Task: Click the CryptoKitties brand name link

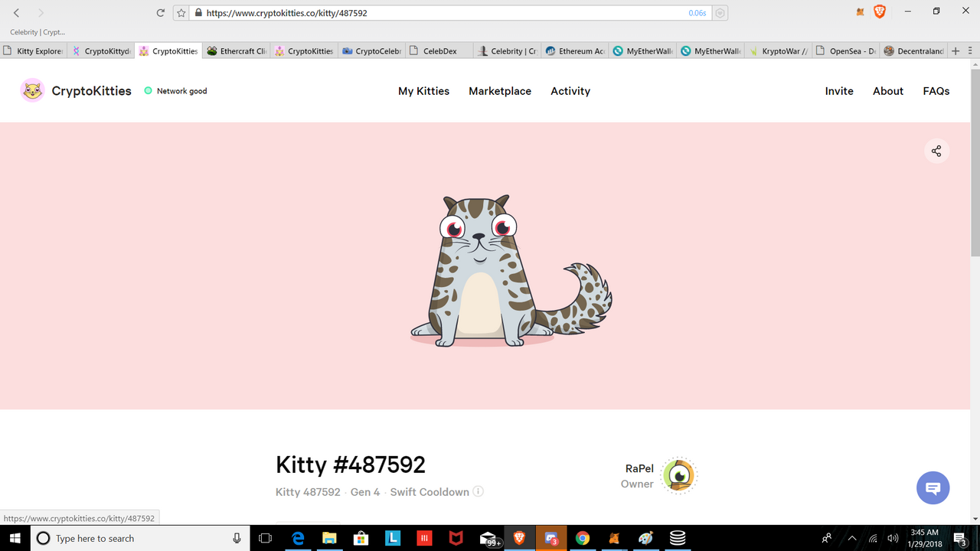Action: pyautogui.click(x=92, y=90)
